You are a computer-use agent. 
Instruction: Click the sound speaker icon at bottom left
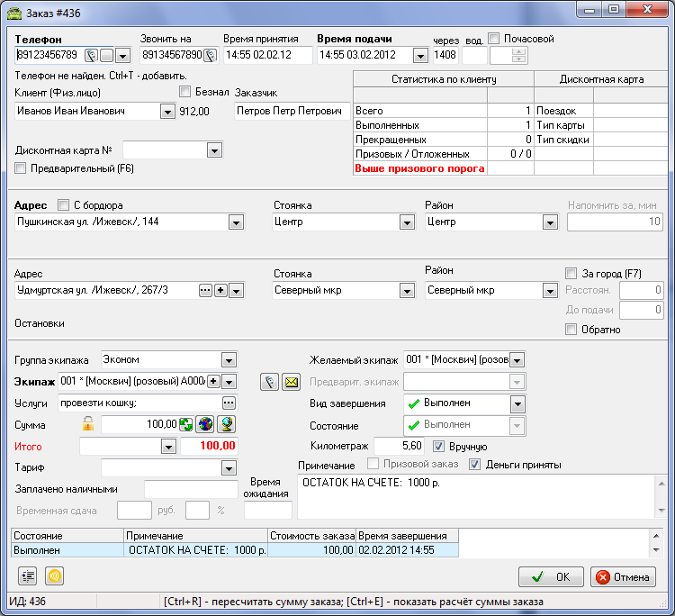coord(54,576)
